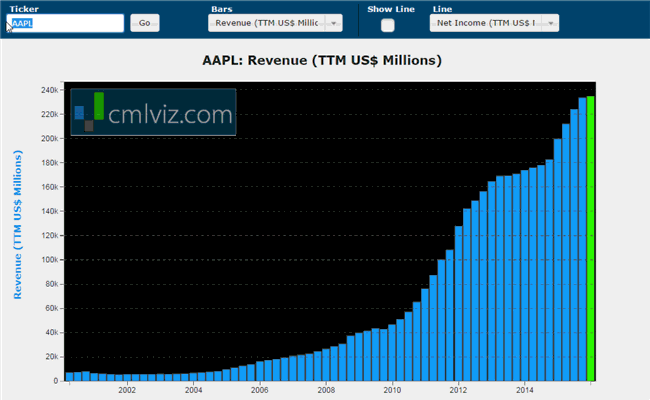Click the 2008 x-axis label

pyautogui.click(x=326, y=390)
